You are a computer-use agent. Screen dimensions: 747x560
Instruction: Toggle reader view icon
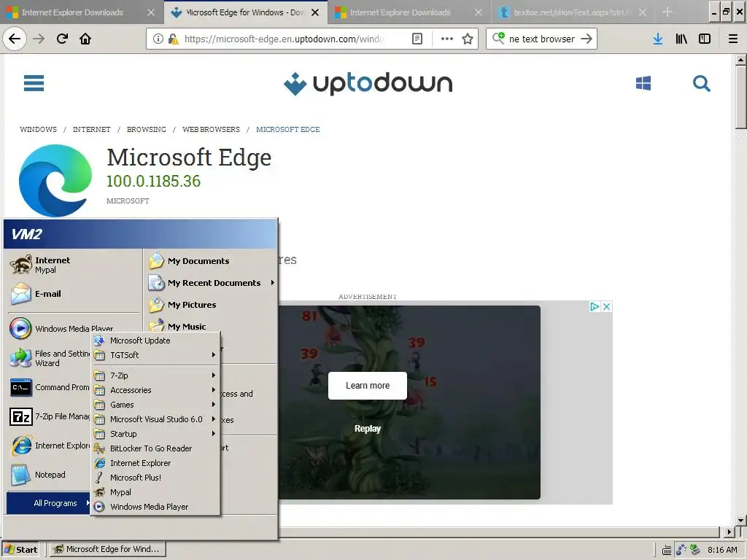[417, 39]
